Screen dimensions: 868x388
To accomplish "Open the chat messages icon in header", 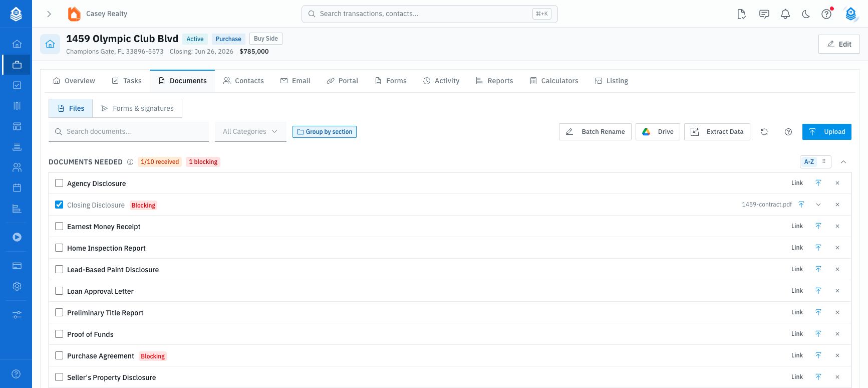I will tap(764, 14).
